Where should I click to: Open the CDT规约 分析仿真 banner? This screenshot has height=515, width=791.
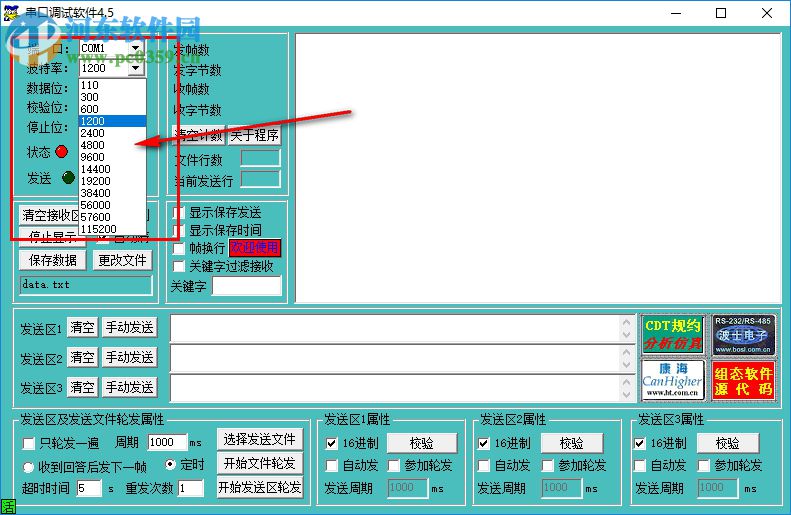tap(672, 335)
